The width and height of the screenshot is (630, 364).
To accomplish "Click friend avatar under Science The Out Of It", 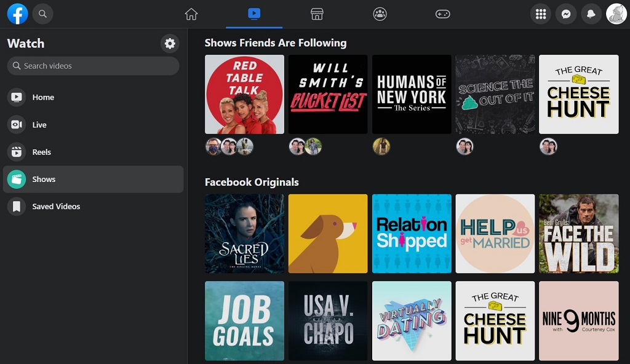I will tap(465, 146).
